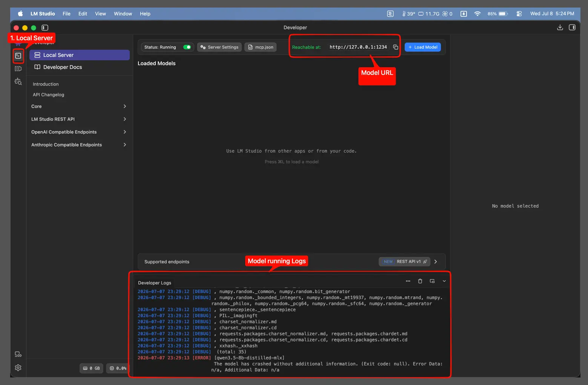
Task: Click the RAM usage 0 GB indicator
Action: pos(92,368)
